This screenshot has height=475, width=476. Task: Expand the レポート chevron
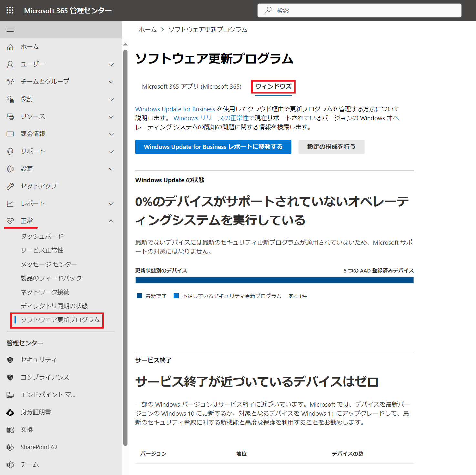[x=111, y=204]
